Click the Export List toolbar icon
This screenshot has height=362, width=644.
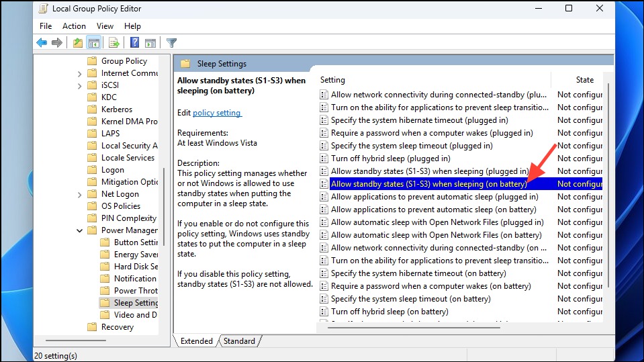pos(113,43)
